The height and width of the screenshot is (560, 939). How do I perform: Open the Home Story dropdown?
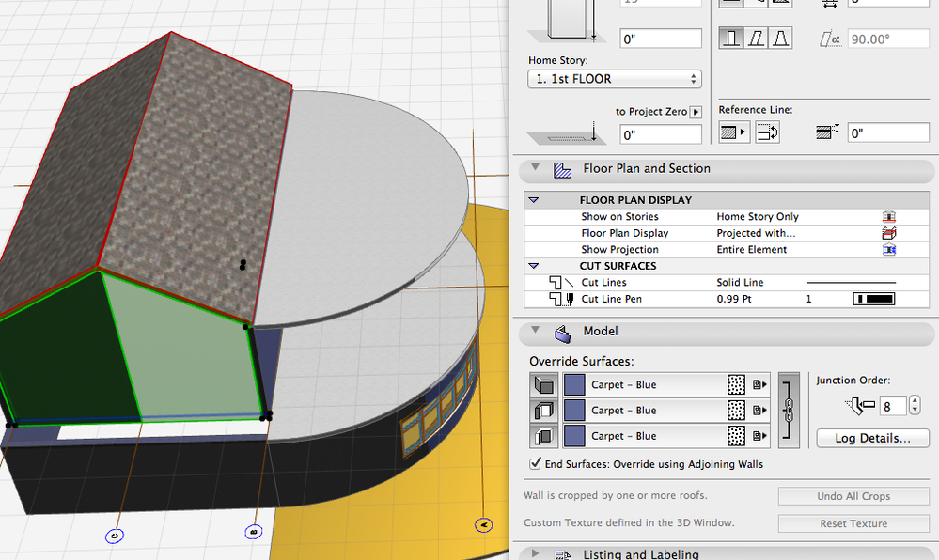pyautogui.click(x=615, y=80)
